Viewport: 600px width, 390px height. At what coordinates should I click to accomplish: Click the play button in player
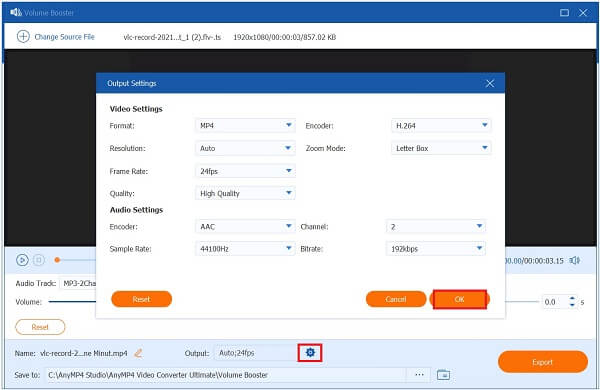pyautogui.click(x=22, y=260)
